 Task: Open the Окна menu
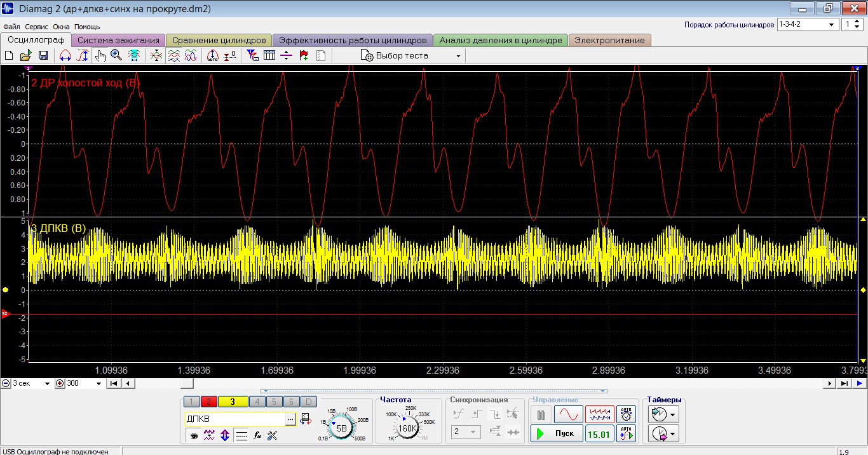coord(61,27)
